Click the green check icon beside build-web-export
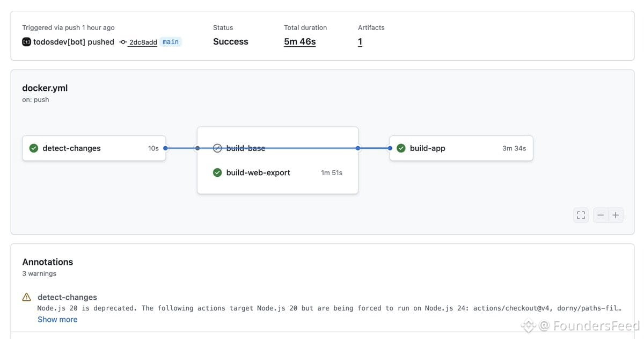Viewport: 644px width, 339px height. click(217, 172)
